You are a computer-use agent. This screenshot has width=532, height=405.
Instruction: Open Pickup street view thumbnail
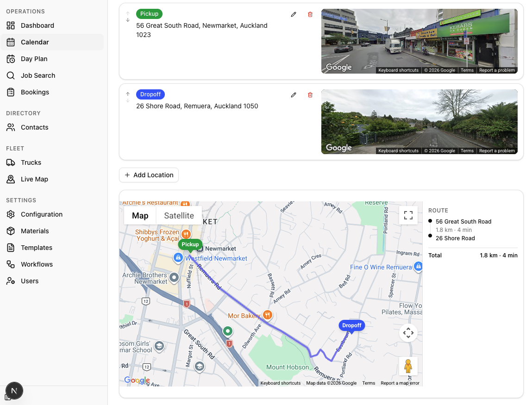(419, 41)
